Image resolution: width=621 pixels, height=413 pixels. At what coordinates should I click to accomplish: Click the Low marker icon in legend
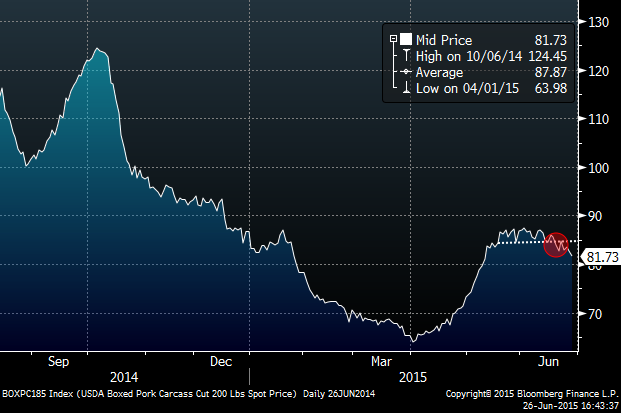point(407,90)
